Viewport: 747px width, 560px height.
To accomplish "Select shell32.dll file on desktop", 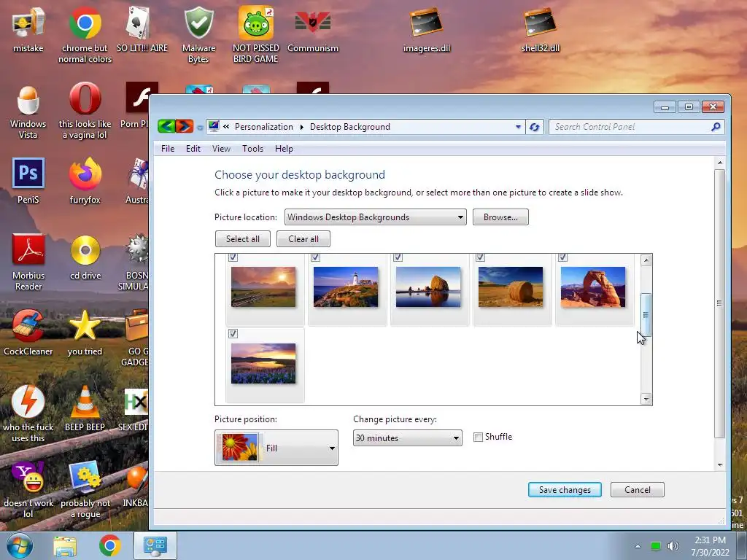I will tap(541, 28).
